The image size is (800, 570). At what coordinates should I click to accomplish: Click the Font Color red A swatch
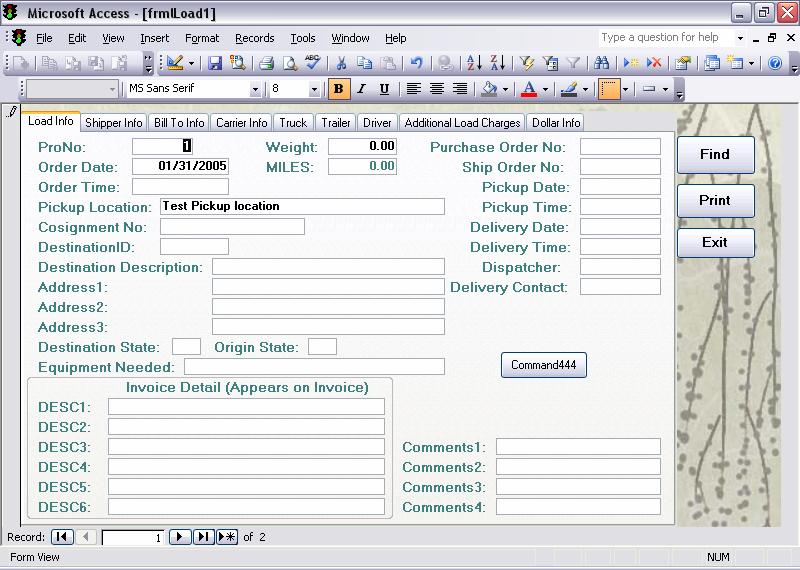click(x=529, y=89)
